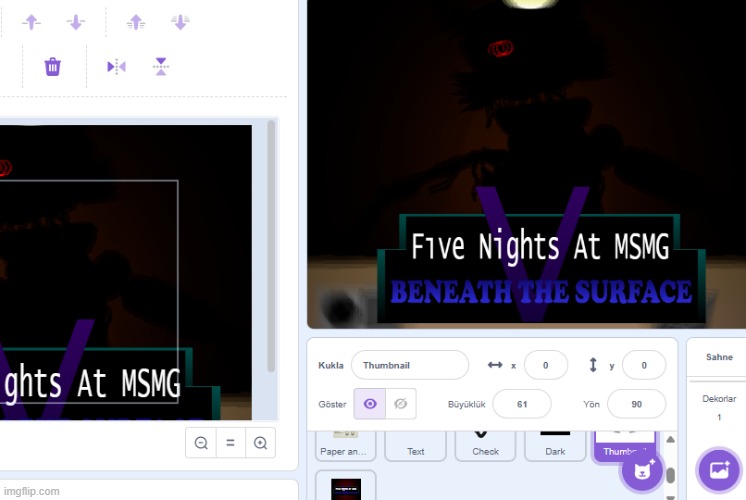
Task: Click the costume canvas vertical scrollbar
Action: (271, 246)
